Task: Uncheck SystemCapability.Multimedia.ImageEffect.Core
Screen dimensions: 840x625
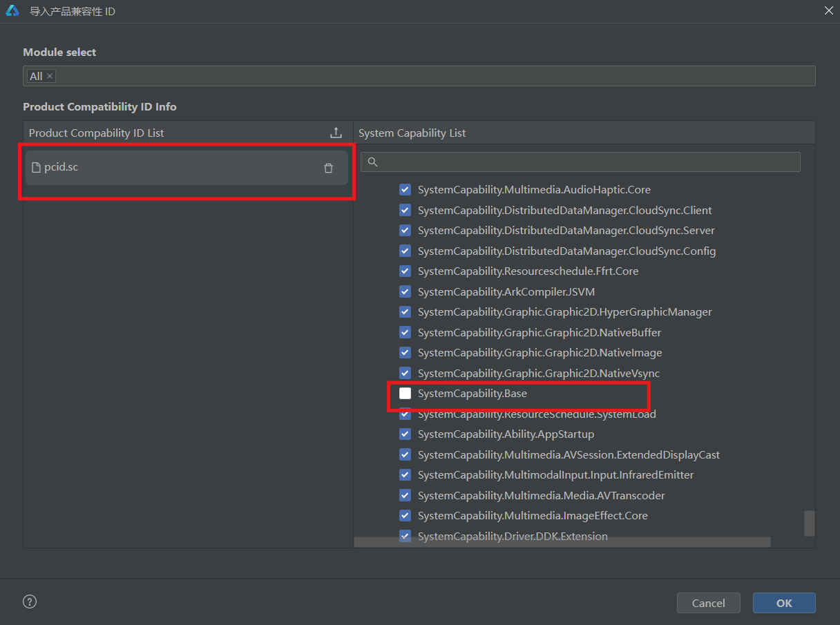Action: [x=405, y=516]
